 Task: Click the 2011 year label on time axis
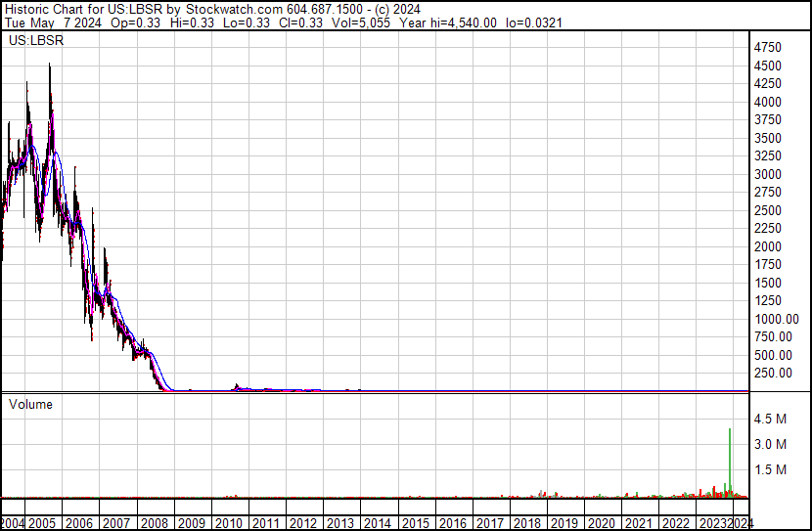pos(266,523)
